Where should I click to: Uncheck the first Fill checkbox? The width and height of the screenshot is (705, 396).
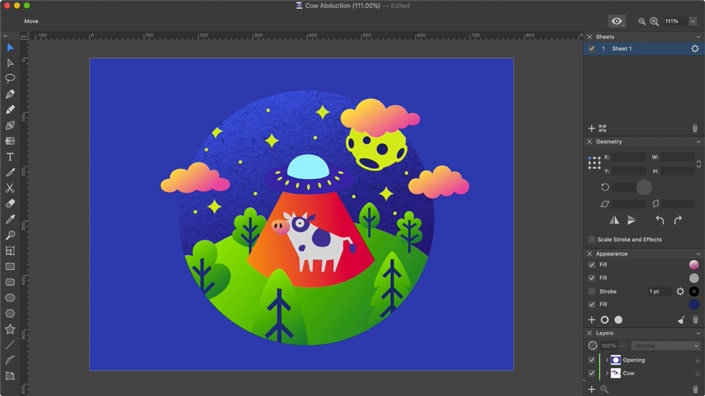[x=591, y=265]
